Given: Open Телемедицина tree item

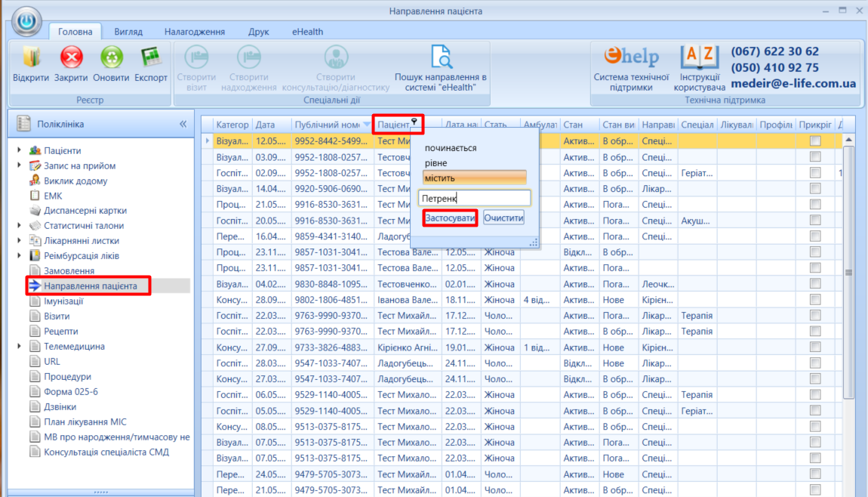Looking at the screenshot, I should click(x=74, y=346).
